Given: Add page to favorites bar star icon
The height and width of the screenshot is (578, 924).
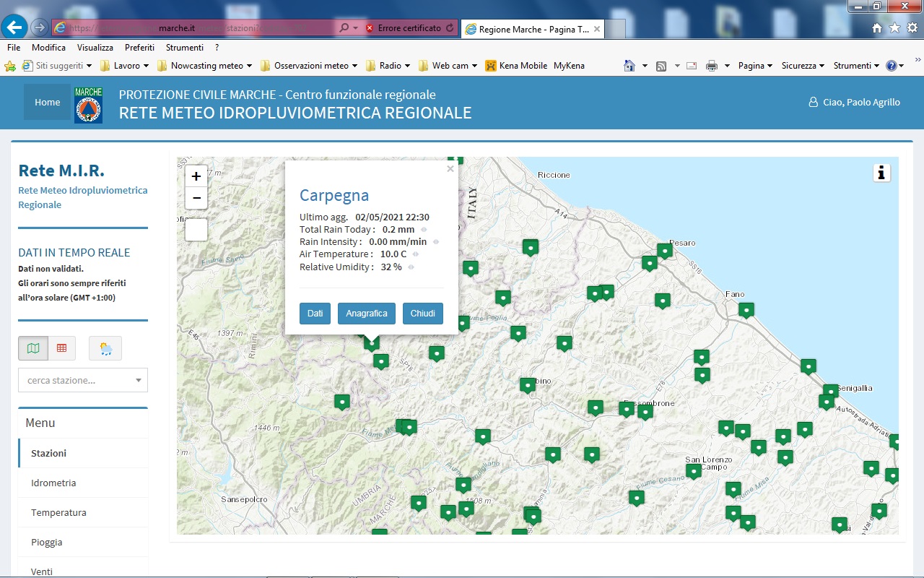Looking at the screenshot, I should click(10, 66).
